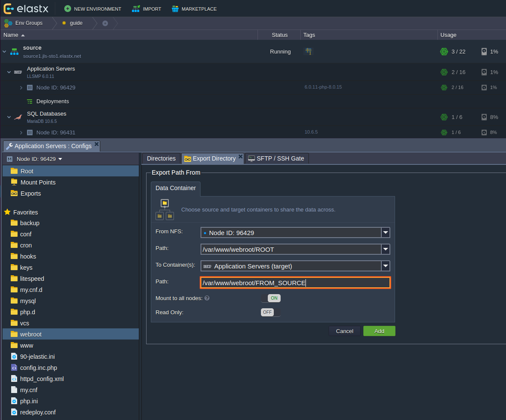
Task: Open the Marketplace basket icon
Action: tap(175, 9)
